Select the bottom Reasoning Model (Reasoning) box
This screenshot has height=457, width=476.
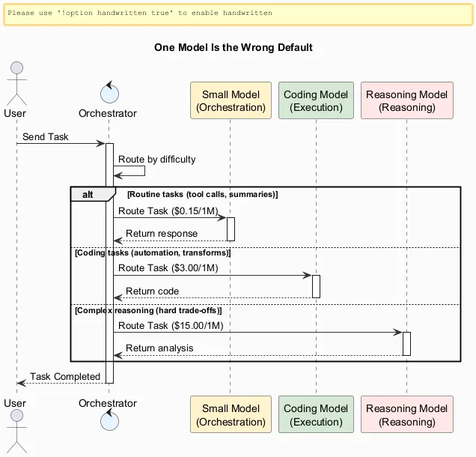[407, 414]
